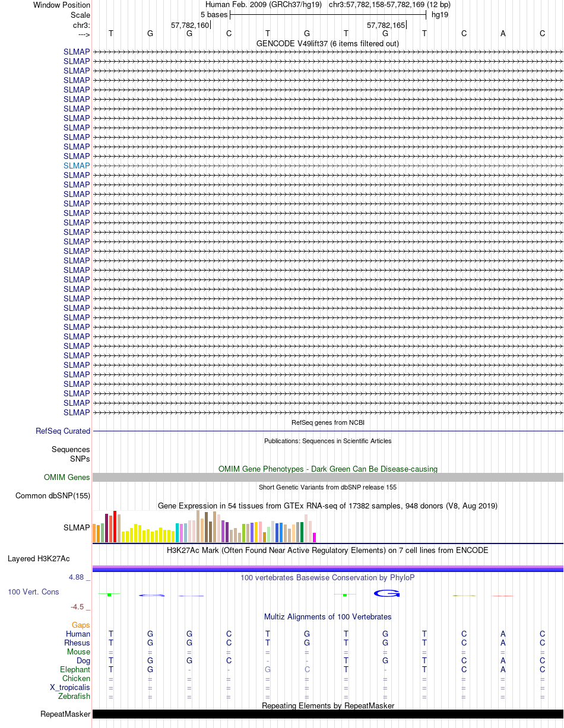The height and width of the screenshot is (728, 564).
Task: Click the gray C in Elephant row
Action: click(x=307, y=669)
